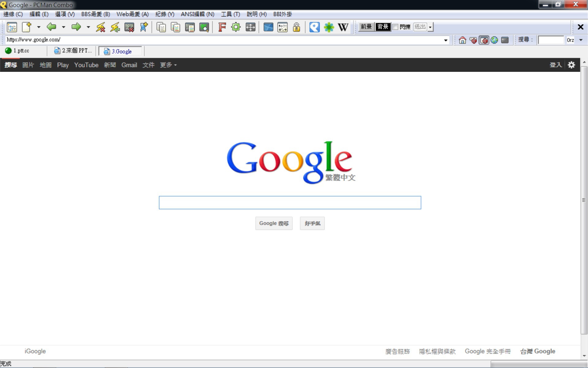Select the 3.Google tab

pos(121,51)
